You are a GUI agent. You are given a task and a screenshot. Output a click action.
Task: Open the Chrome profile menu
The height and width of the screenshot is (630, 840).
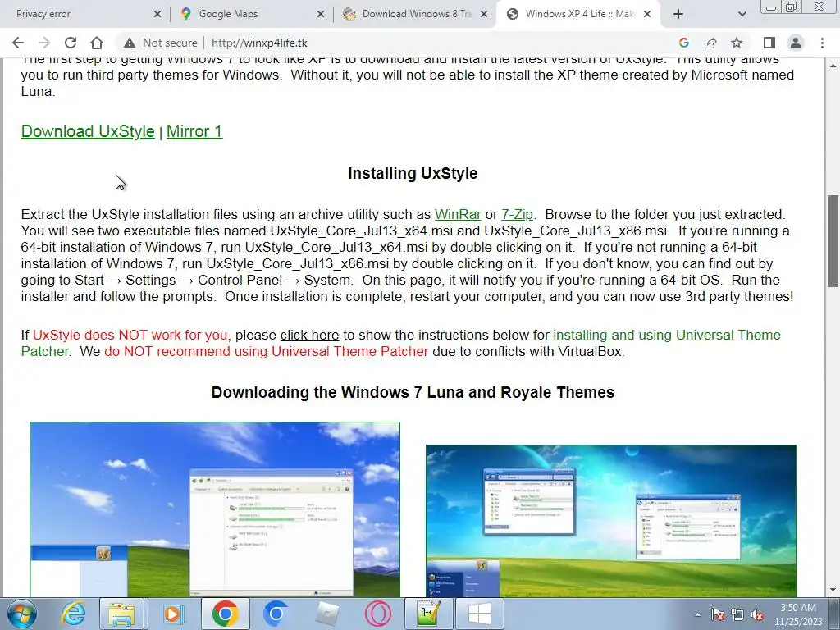click(x=796, y=43)
